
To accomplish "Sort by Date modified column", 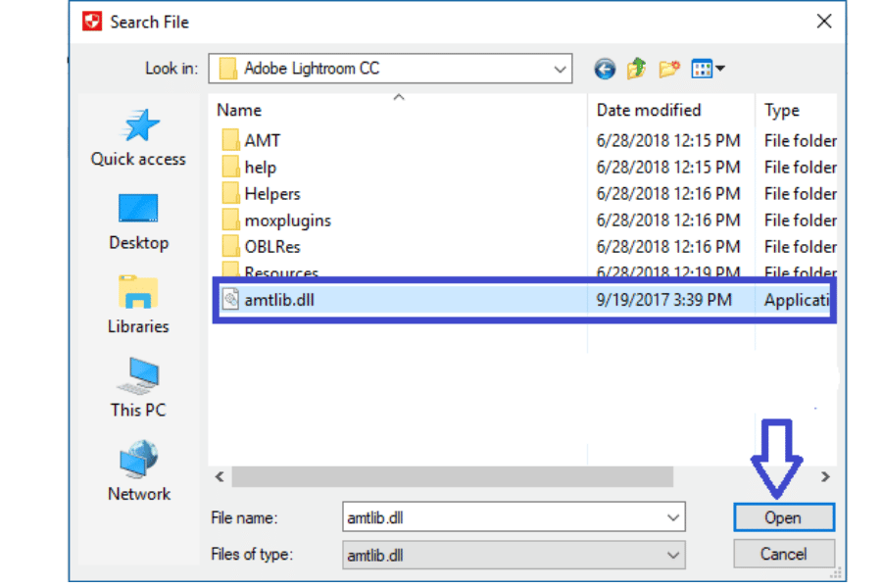I will pyautogui.click(x=649, y=111).
